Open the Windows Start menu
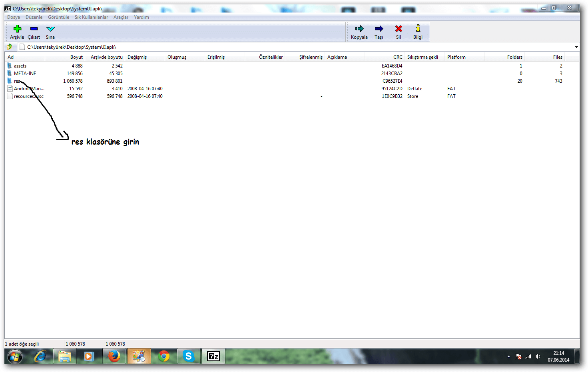The width and height of the screenshot is (588, 372). tap(15, 356)
